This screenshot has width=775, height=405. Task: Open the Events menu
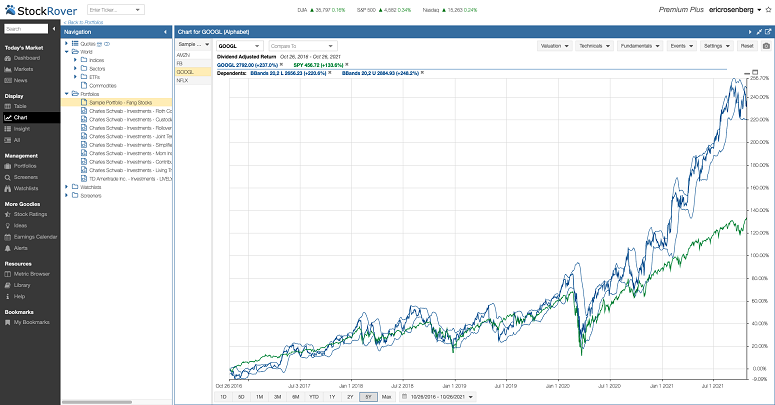click(x=681, y=46)
